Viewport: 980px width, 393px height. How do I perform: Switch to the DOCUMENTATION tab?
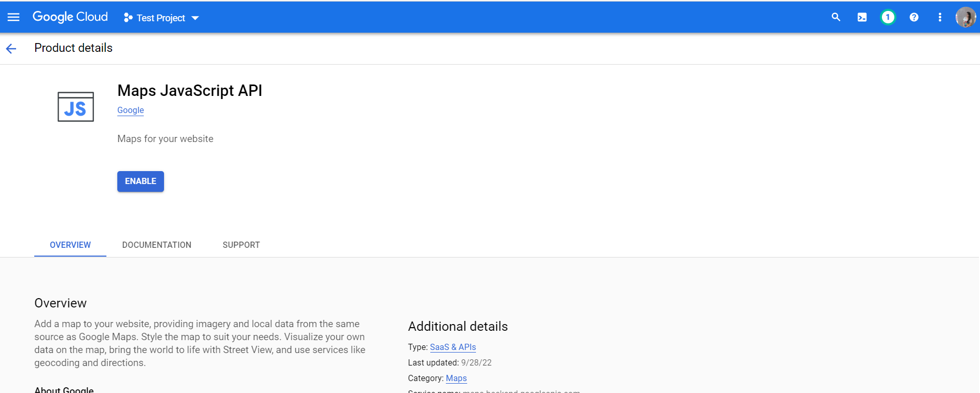(x=157, y=245)
